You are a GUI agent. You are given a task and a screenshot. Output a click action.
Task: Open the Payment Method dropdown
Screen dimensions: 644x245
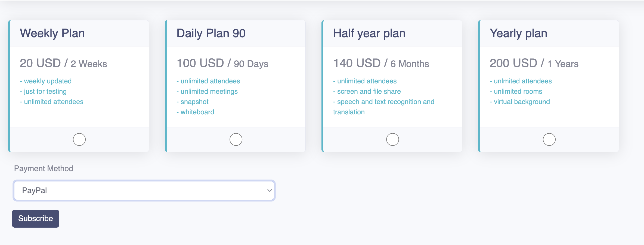click(144, 190)
